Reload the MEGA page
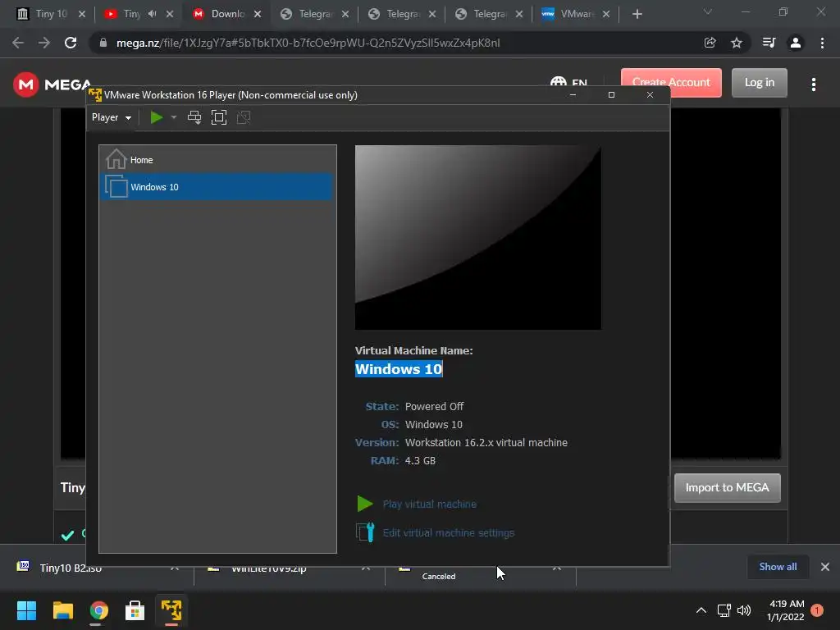 pyautogui.click(x=71, y=43)
